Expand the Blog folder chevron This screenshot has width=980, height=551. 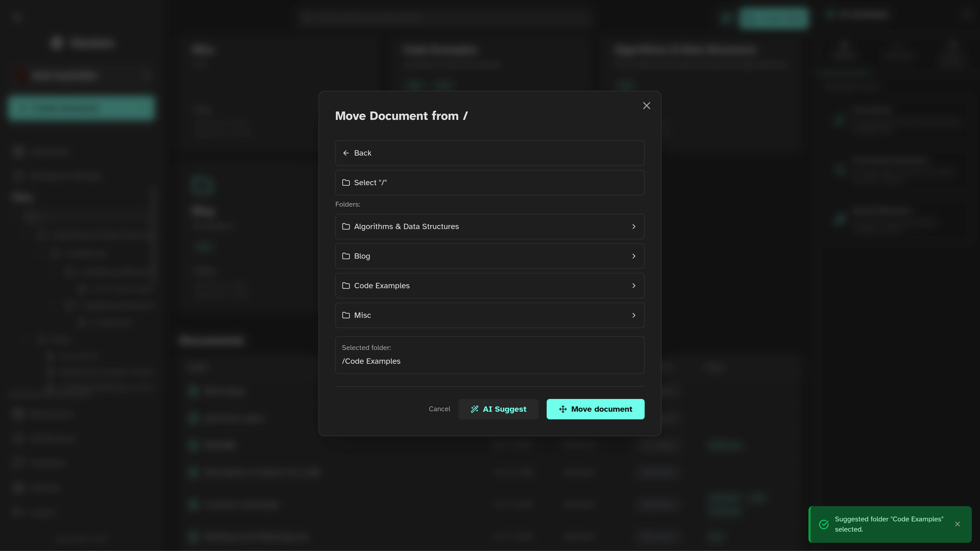[x=633, y=256]
